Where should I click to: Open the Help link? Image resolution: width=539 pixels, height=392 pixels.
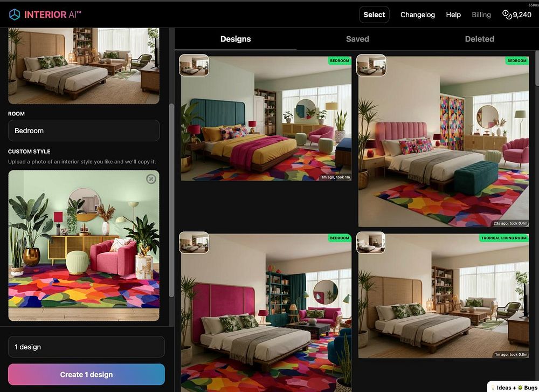453,15
